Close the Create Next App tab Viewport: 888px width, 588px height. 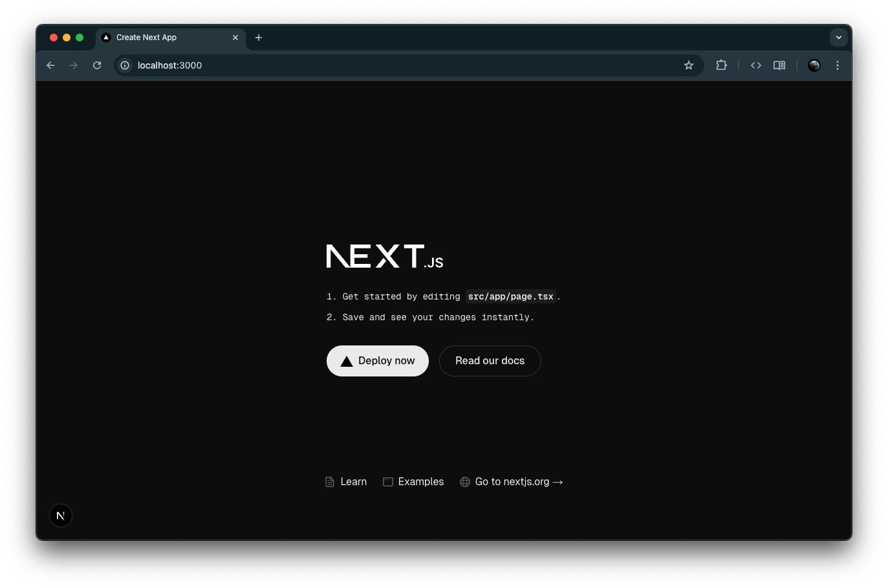point(235,38)
